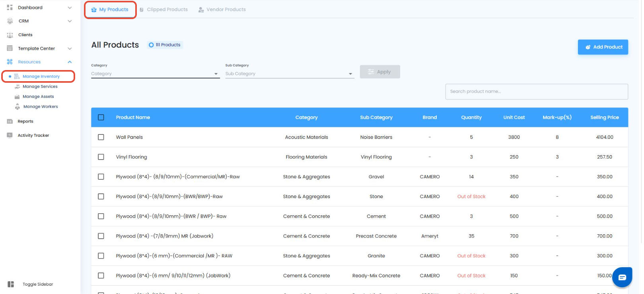Open the Sub Category dropdown filter
The width and height of the screenshot is (644, 294).
point(289,74)
